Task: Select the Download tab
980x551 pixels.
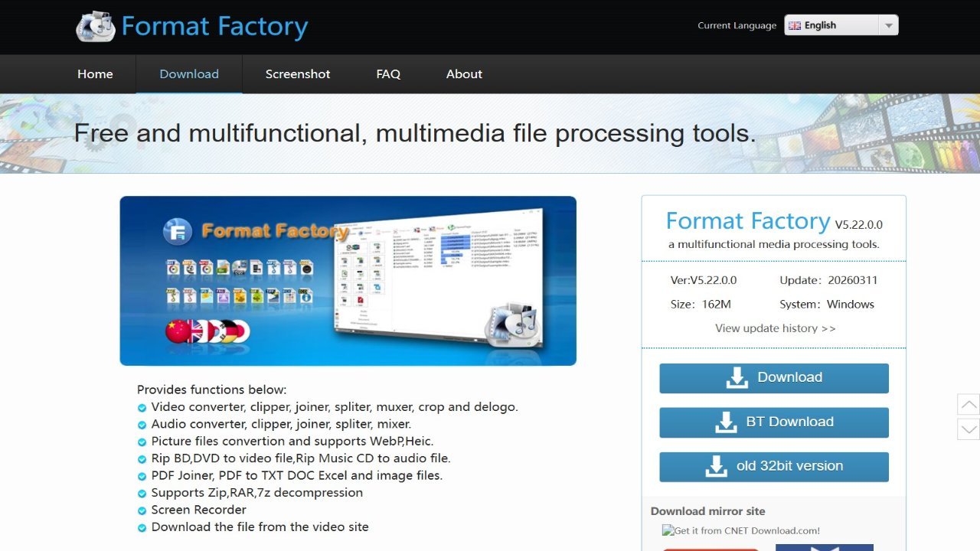Action: [189, 74]
